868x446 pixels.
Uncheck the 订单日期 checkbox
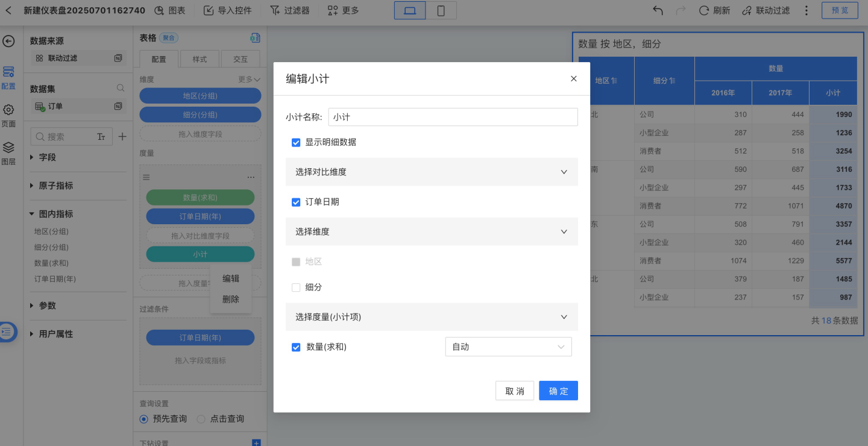coord(296,202)
